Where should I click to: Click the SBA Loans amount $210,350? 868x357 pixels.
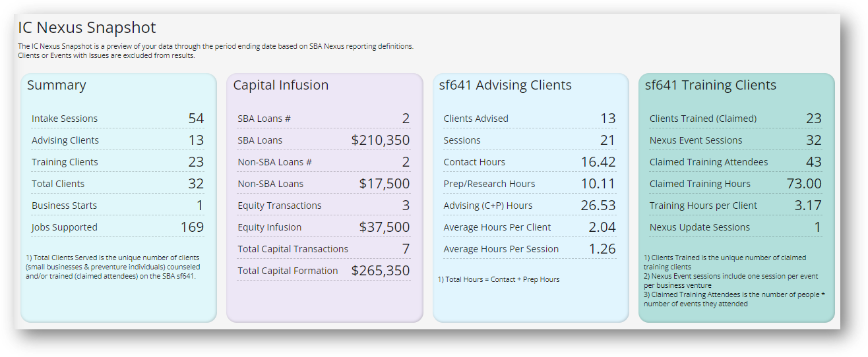(381, 140)
